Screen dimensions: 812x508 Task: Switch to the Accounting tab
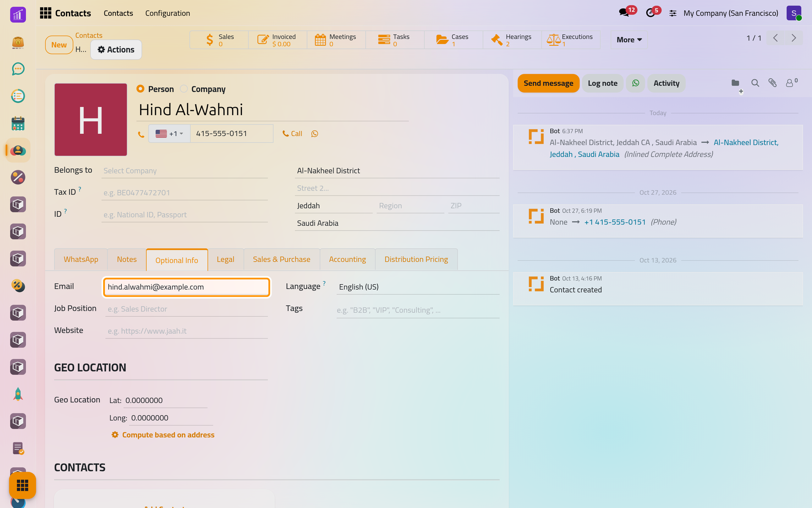tap(347, 260)
